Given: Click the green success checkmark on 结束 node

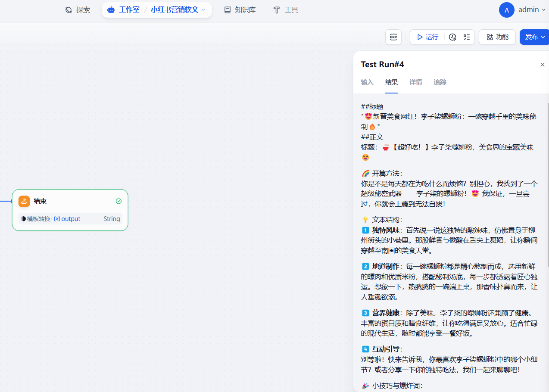Looking at the screenshot, I should pyautogui.click(x=119, y=201).
